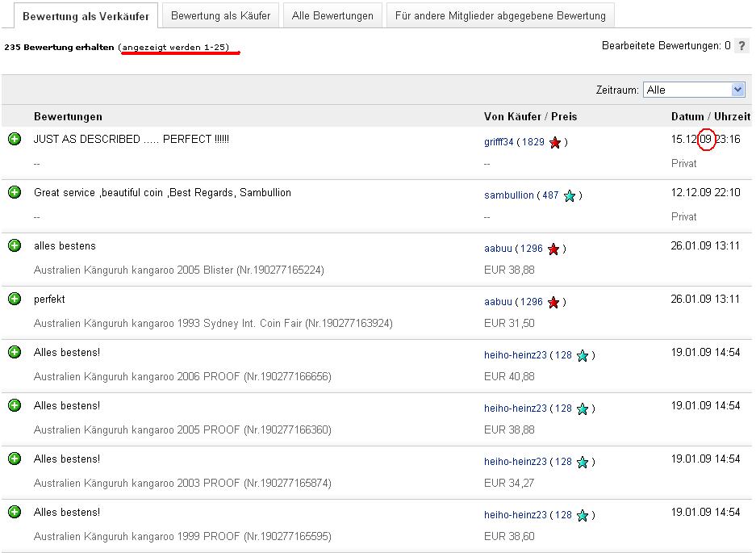Click sambullion's feedback score 487
The width and height of the screenshot is (756, 553).
click(x=550, y=195)
